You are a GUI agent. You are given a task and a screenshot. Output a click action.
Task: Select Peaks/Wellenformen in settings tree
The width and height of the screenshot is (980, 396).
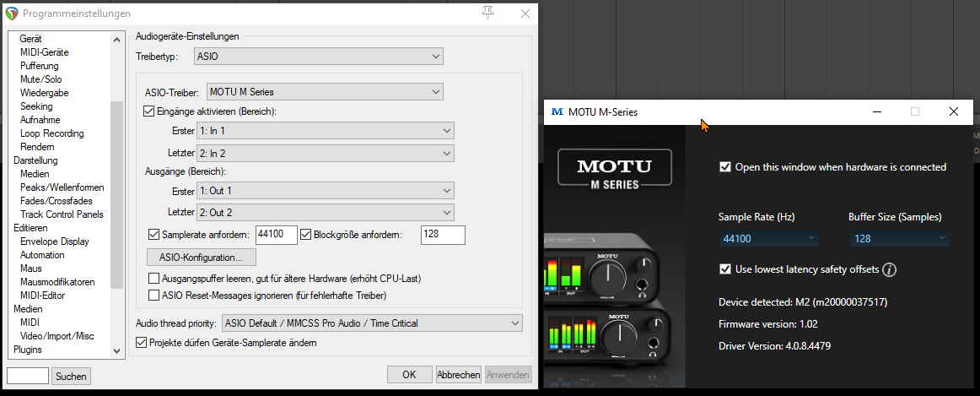[62, 187]
